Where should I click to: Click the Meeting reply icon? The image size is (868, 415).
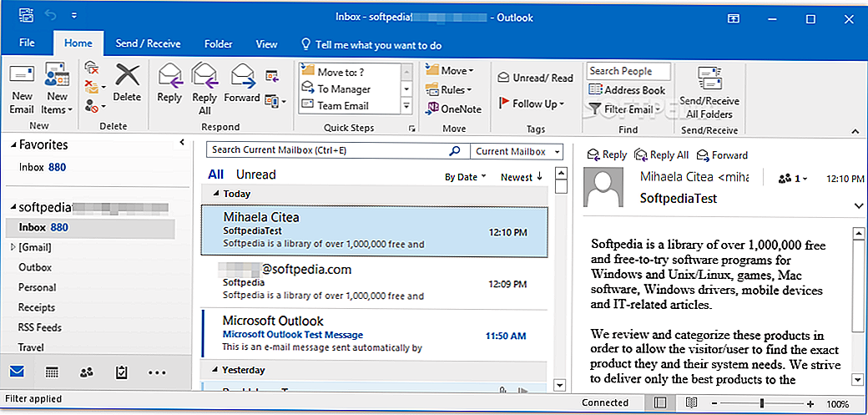[x=271, y=75]
